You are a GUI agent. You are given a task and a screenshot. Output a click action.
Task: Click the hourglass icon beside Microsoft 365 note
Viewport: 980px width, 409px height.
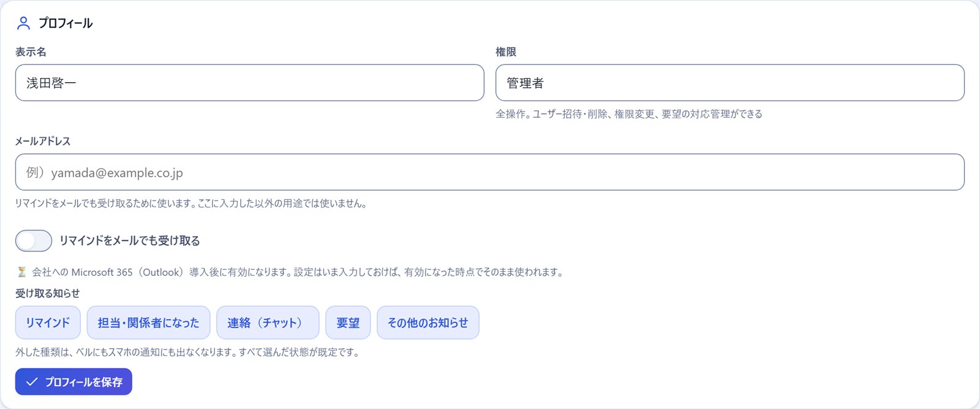22,272
